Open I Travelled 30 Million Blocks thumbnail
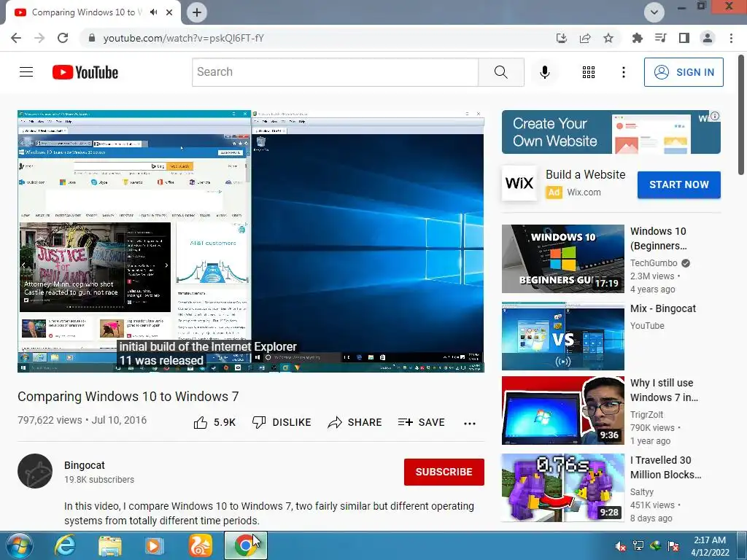This screenshot has height=560, width=747. 563,488
